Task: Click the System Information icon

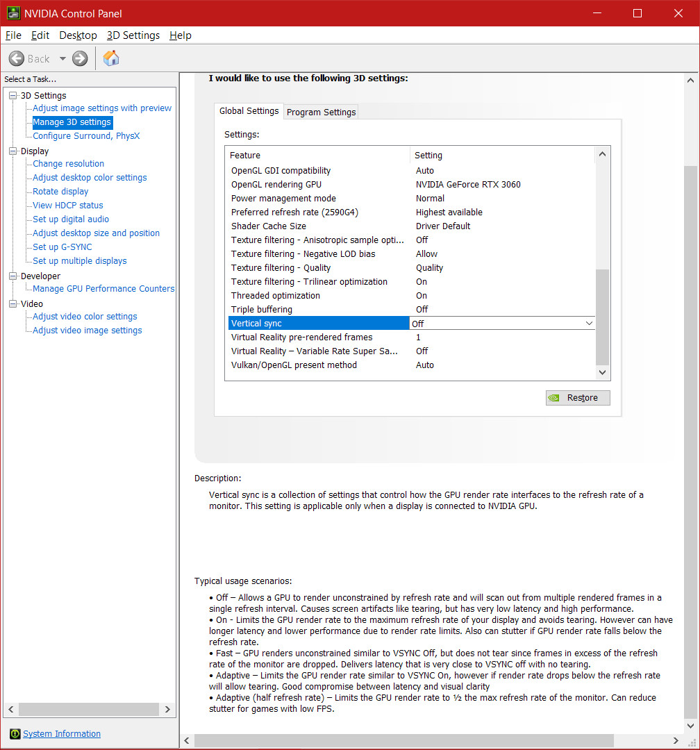Action: pos(15,733)
